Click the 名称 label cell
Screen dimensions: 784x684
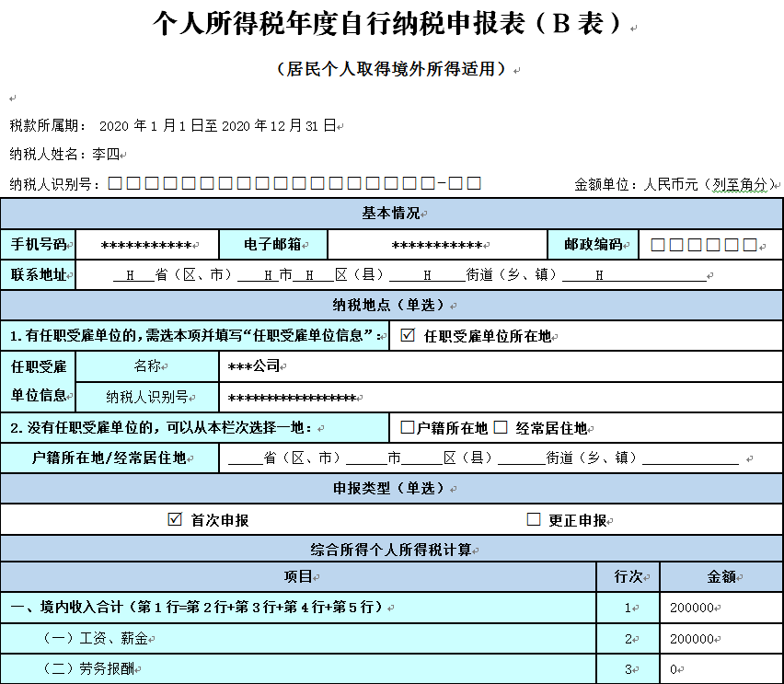147,366
